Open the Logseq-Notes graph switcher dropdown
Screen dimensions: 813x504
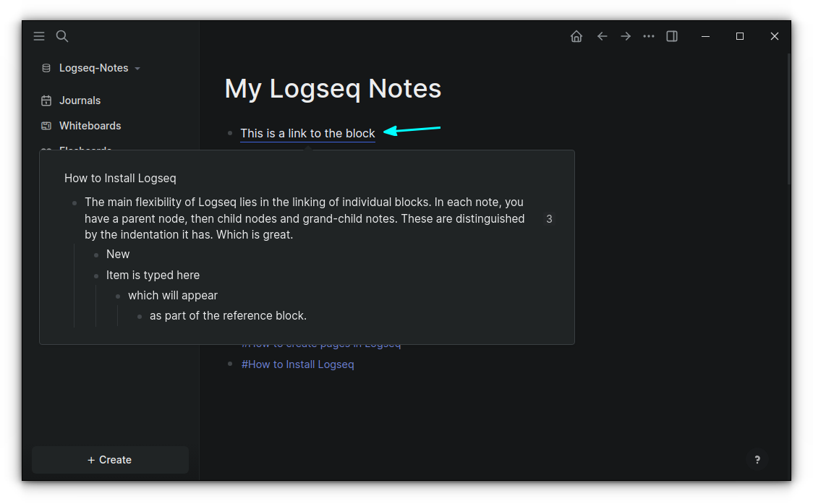pos(137,67)
